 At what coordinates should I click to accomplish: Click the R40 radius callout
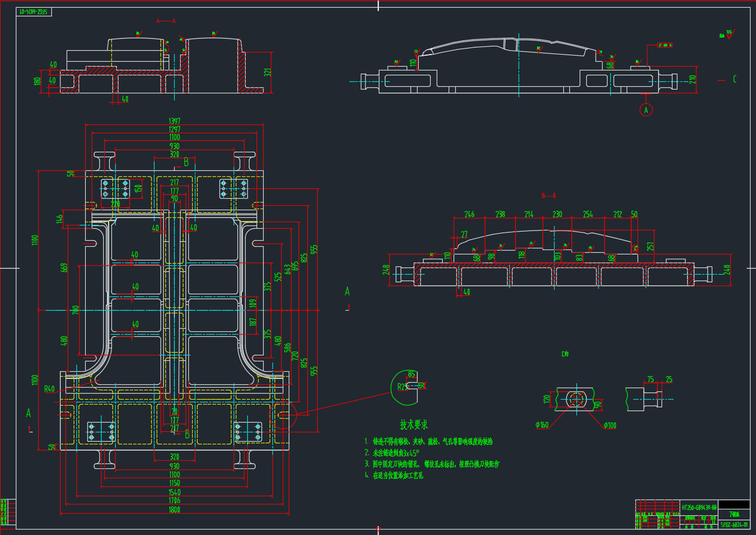coord(49,389)
